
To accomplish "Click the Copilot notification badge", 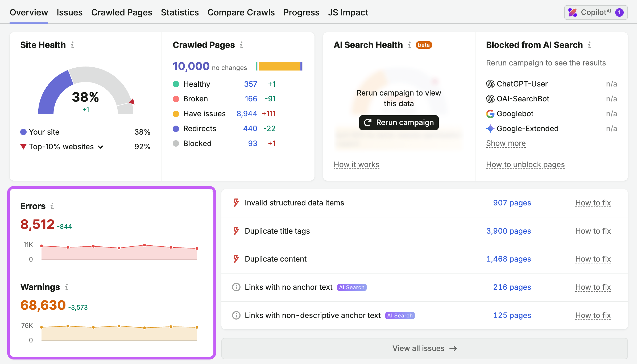I will 619,13.
